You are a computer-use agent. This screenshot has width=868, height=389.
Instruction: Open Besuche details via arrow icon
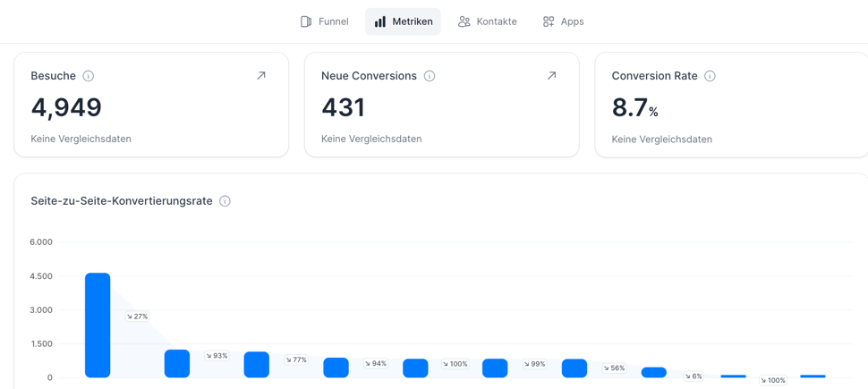click(x=260, y=76)
